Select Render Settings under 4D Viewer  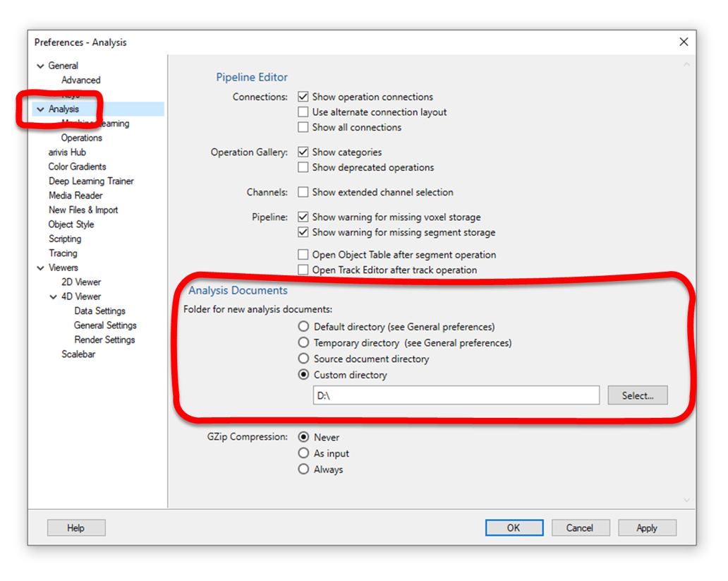point(104,340)
